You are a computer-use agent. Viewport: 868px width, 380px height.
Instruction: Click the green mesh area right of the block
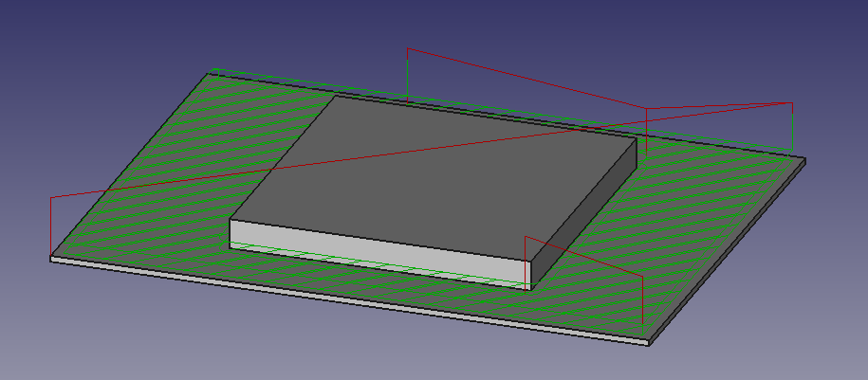tap(702, 218)
